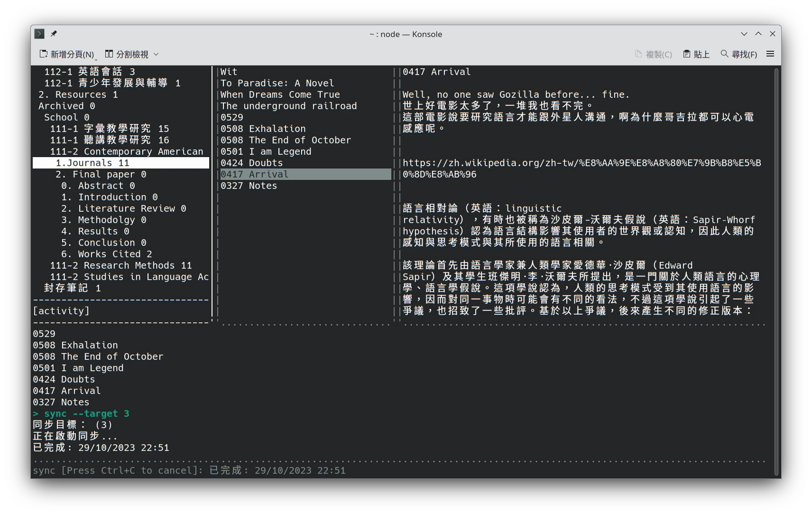Click the keep-below chevron in title bar
The width and height of the screenshot is (812, 515).
[744, 34]
